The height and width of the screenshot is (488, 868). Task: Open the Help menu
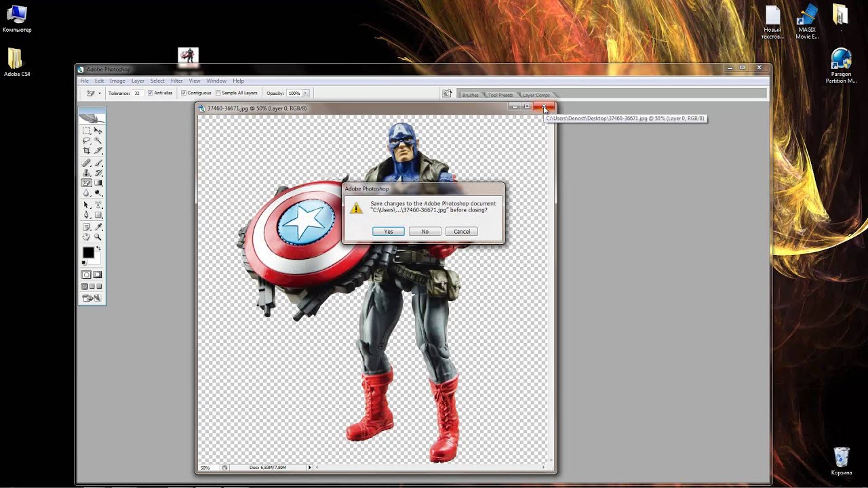click(x=239, y=81)
